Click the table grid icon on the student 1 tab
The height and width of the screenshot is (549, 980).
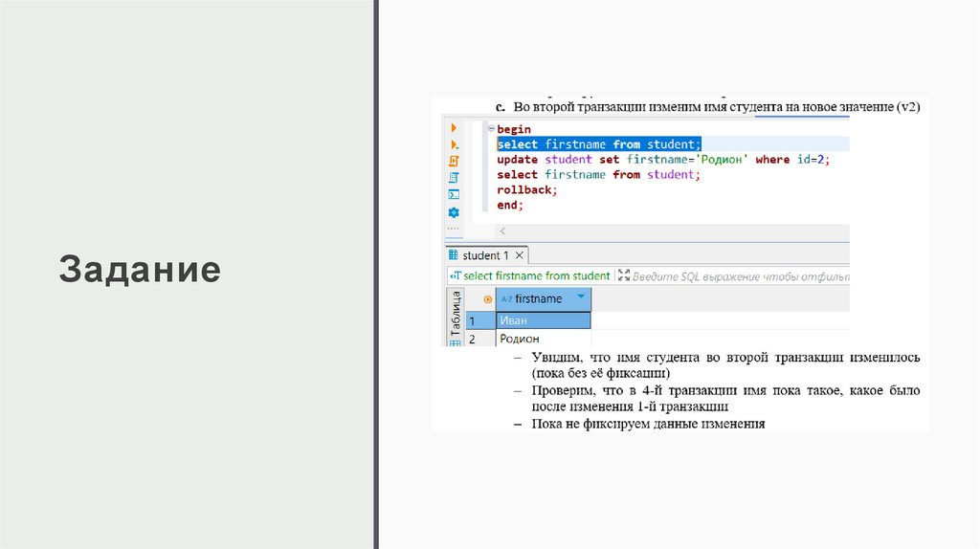(x=453, y=256)
